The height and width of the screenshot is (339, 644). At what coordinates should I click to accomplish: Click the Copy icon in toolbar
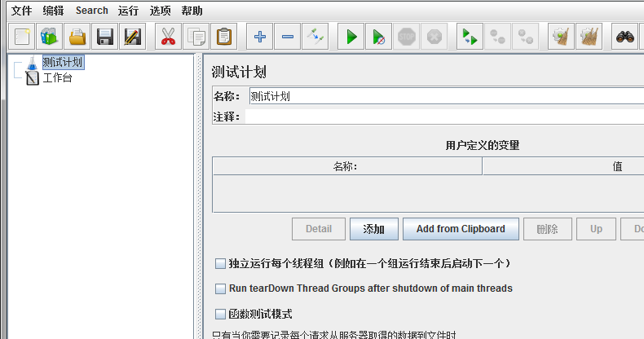coord(196,37)
